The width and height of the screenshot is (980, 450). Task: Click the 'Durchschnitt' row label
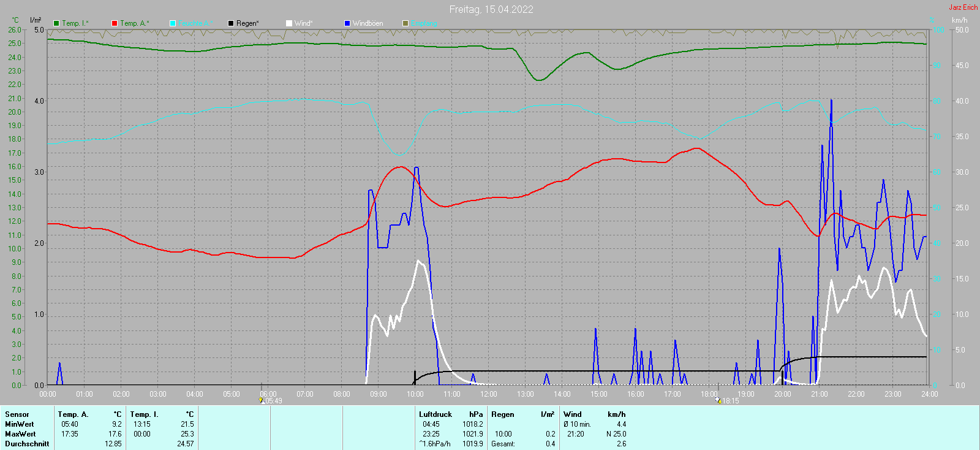click(x=27, y=444)
